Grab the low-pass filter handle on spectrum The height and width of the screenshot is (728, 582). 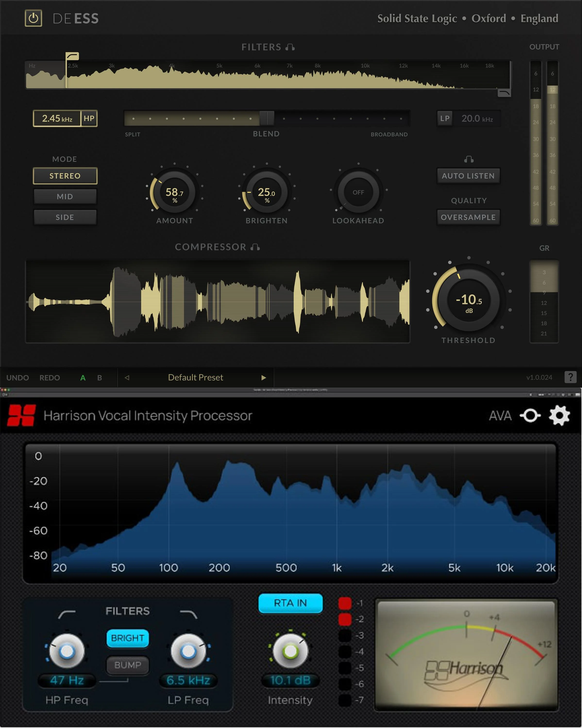pos(504,92)
